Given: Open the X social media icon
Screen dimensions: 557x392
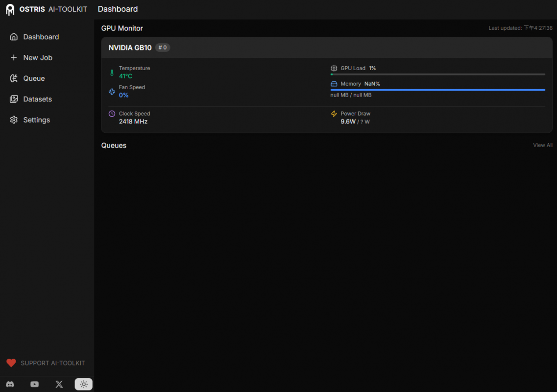Looking at the screenshot, I should point(59,384).
